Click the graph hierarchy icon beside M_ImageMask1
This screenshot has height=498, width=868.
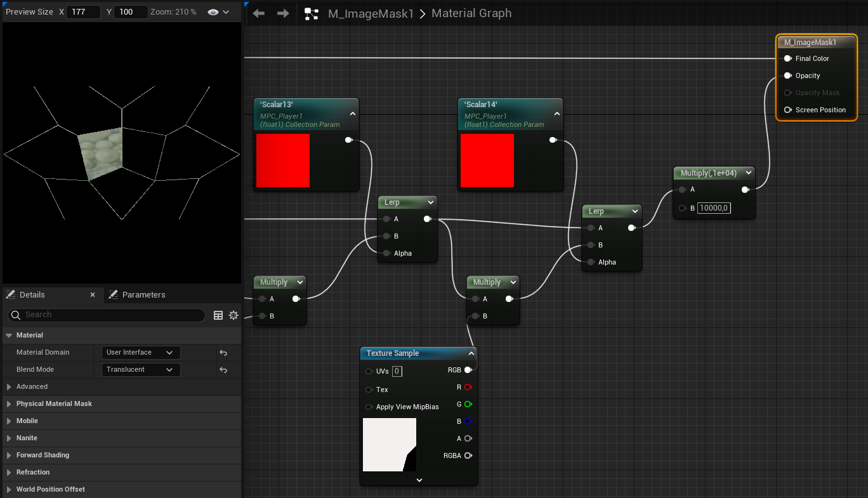(x=312, y=13)
